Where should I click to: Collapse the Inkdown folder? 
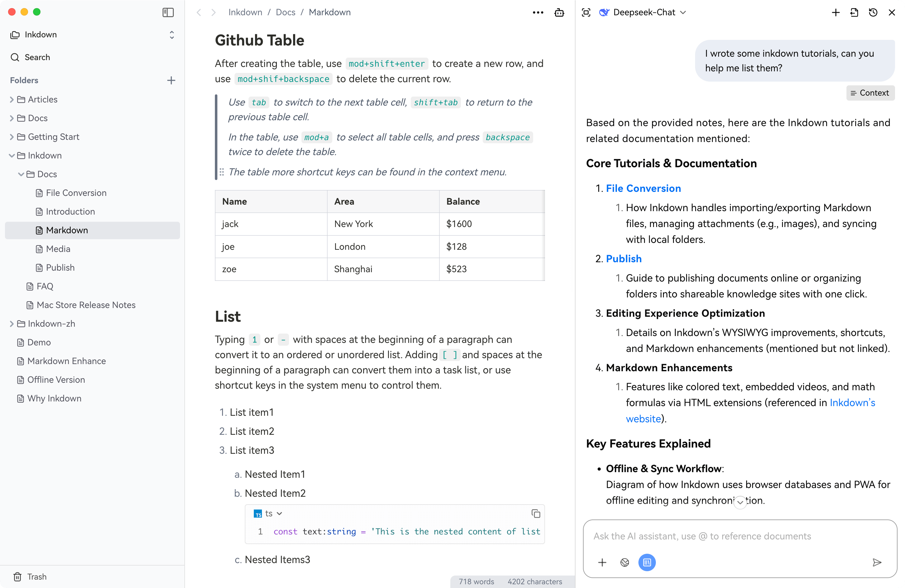[12, 155]
